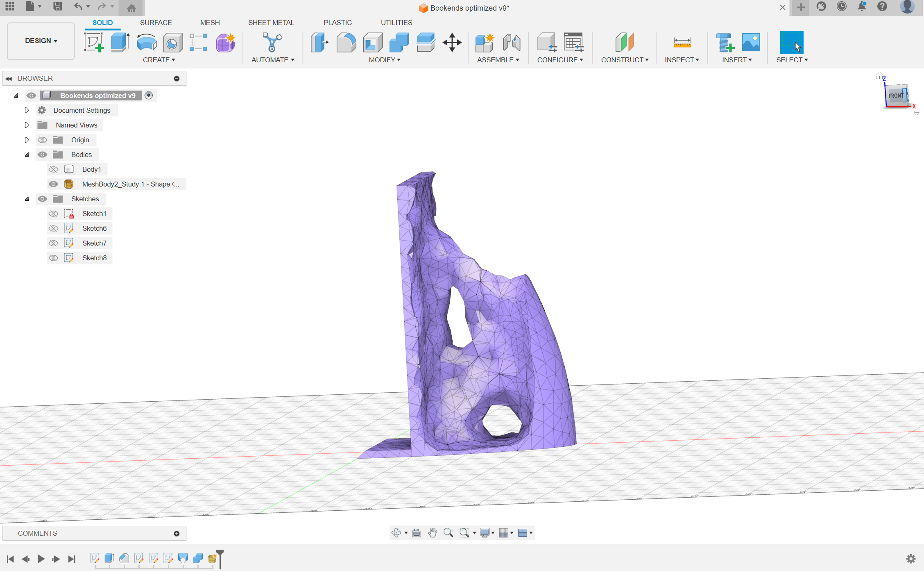The height and width of the screenshot is (571, 924).
Task: Open the INSERT menu
Action: [x=737, y=60]
